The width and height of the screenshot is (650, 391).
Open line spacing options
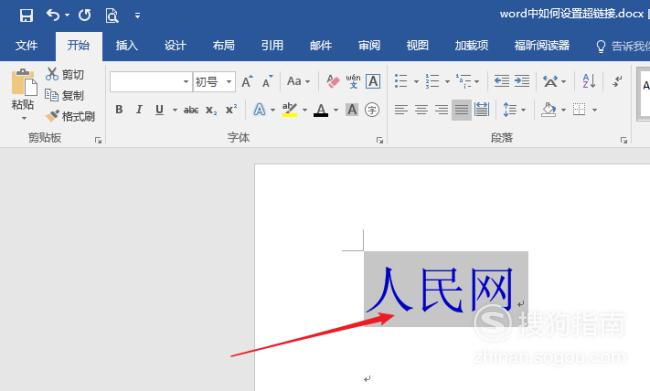(x=514, y=109)
